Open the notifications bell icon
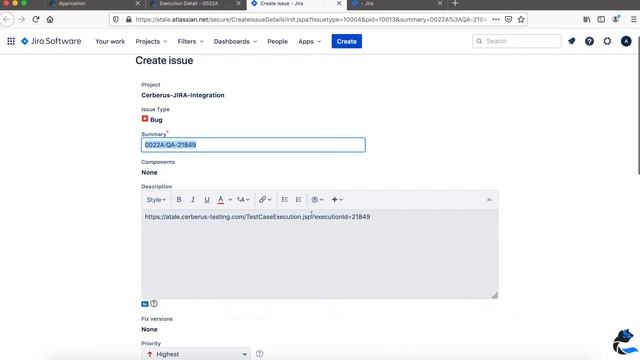The width and height of the screenshot is (640, 360). (x=571, y=41)
